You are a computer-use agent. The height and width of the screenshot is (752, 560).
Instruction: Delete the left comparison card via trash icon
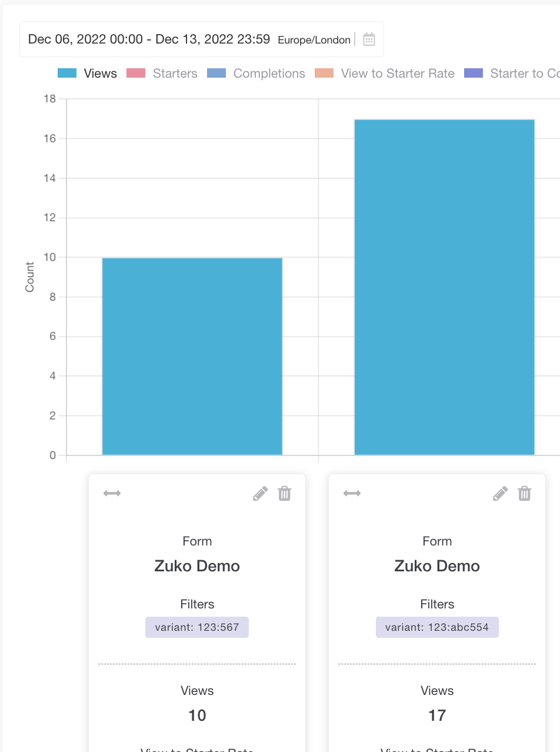[x=285, y=493]
